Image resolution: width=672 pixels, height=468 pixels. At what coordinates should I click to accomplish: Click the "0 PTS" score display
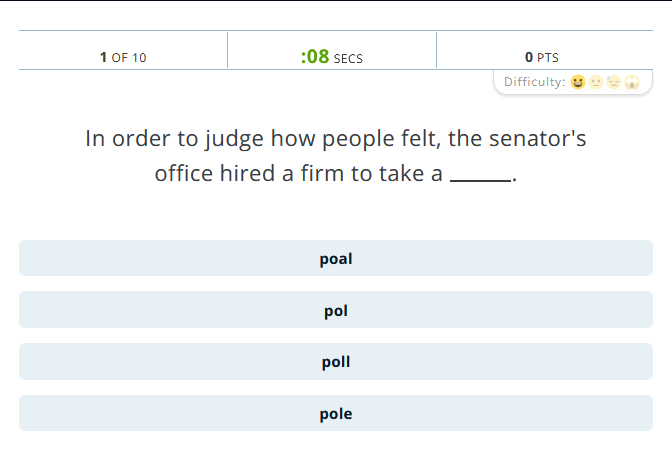coord(542,57)
